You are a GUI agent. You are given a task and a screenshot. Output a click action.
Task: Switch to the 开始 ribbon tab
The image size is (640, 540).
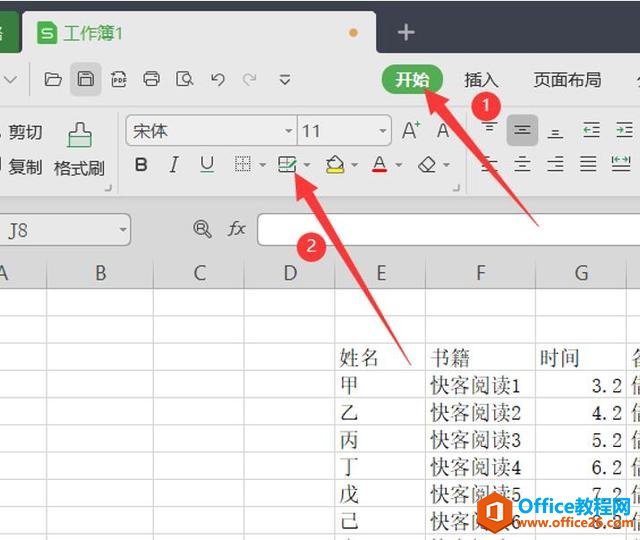click(x=412, y=79)
